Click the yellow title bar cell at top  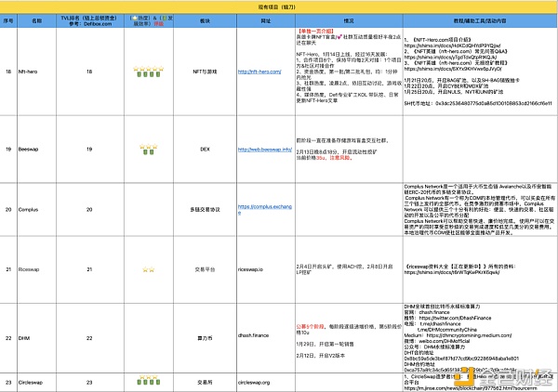tap(279, 7)
